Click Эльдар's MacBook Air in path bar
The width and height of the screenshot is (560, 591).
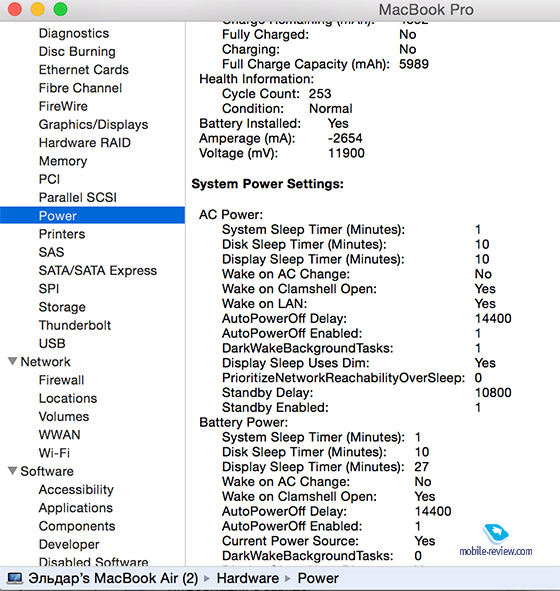113,578
